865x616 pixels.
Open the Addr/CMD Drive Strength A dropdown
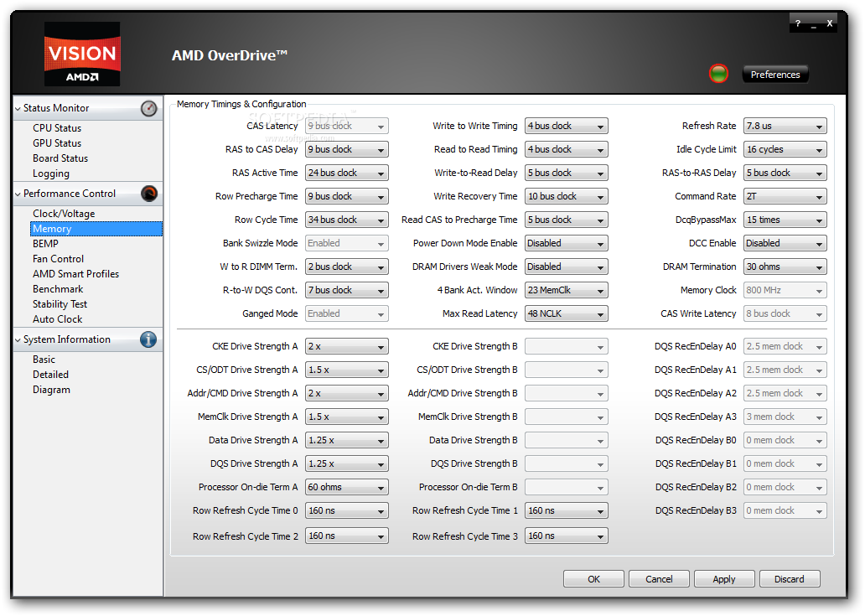click(x=346, y=393)
